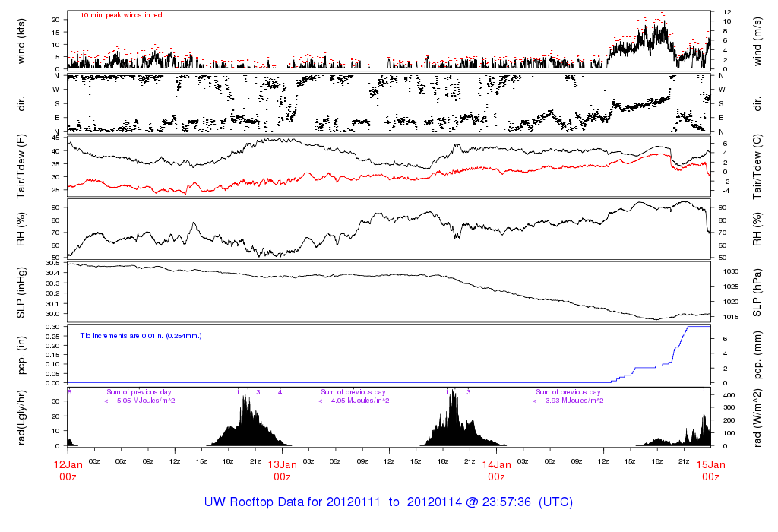Click the 'Tair/Tdew (C)' axis label
The width and height of the screenshot is (778, 532).
pyautogui.click(x=757, y=166)
